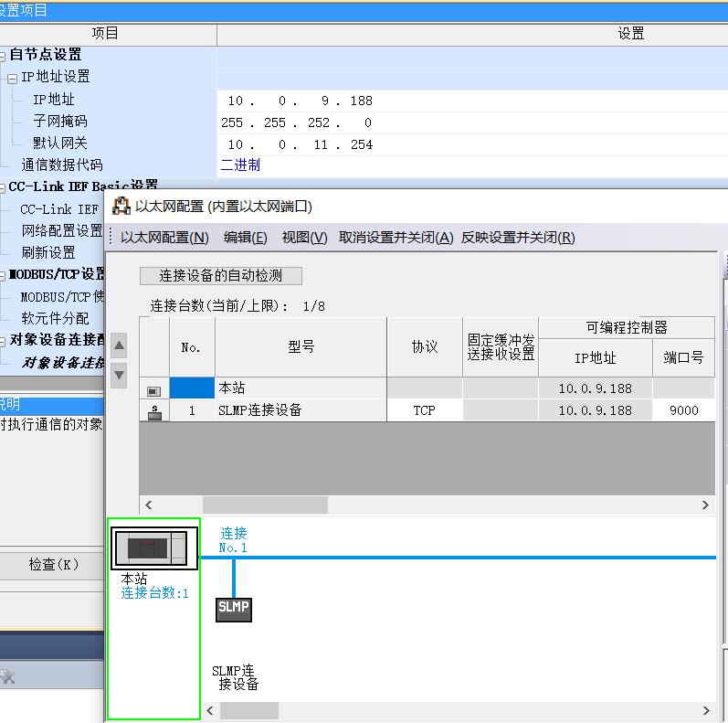Open the 视图(V) menu

304,238
